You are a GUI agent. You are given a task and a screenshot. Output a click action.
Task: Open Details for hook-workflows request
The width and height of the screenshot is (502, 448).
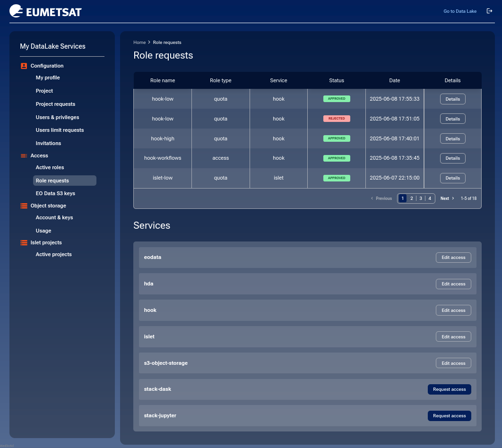point(452,158)
